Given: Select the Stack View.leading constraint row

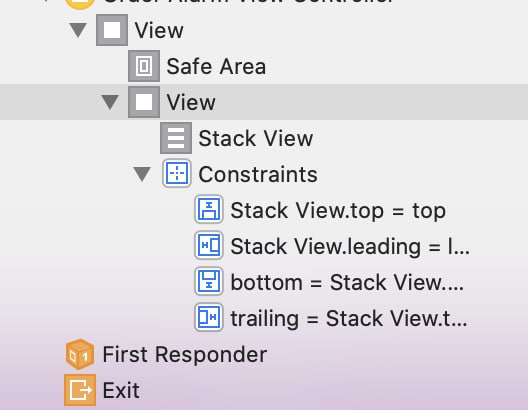Looking at the screenshot, I should tap(264, 246).
